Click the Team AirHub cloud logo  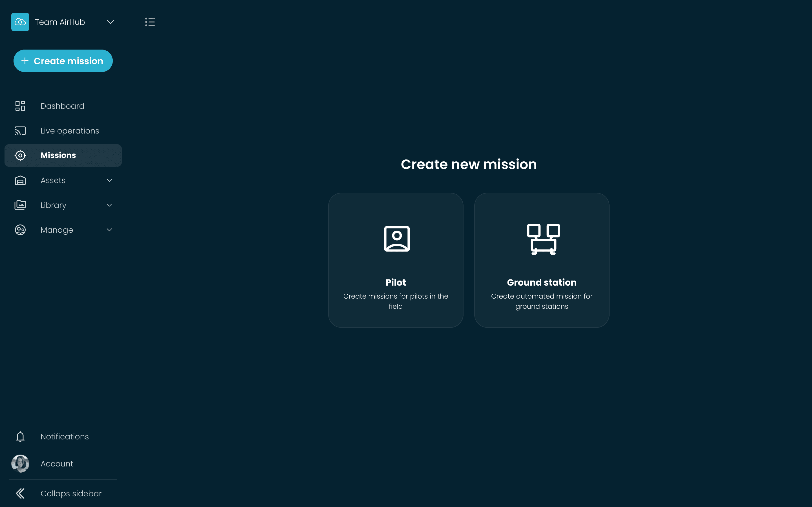[x=20, y=22]
